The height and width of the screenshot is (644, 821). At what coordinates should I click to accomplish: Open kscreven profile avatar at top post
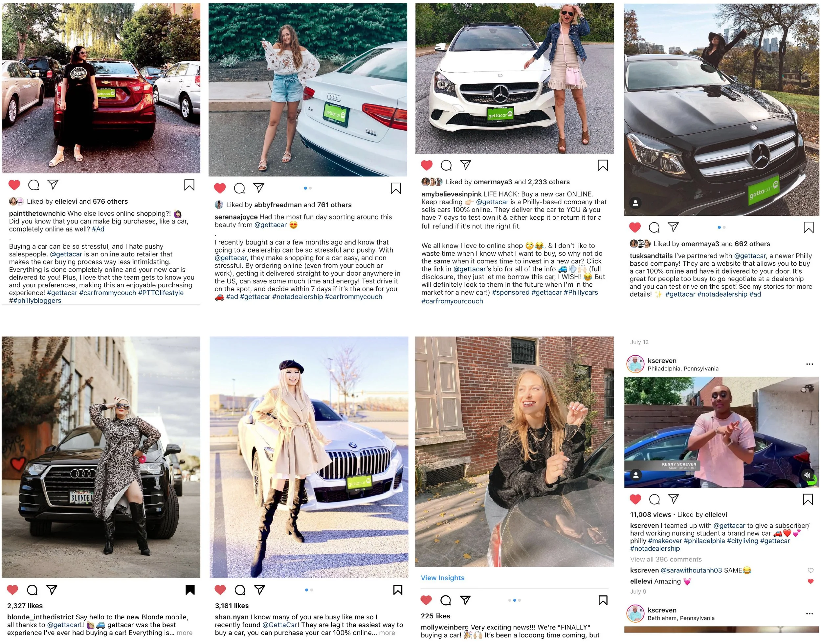[x=635, y=364]
